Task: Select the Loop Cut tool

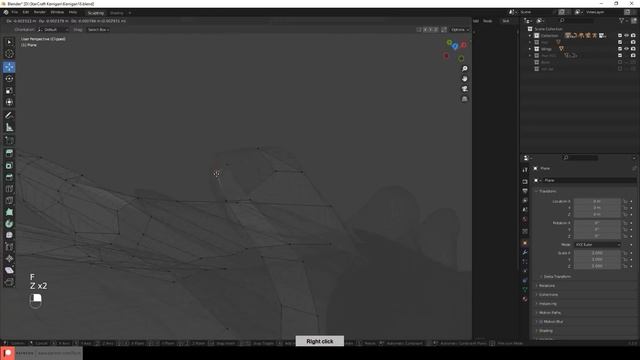Action: (x=9, y=189)
